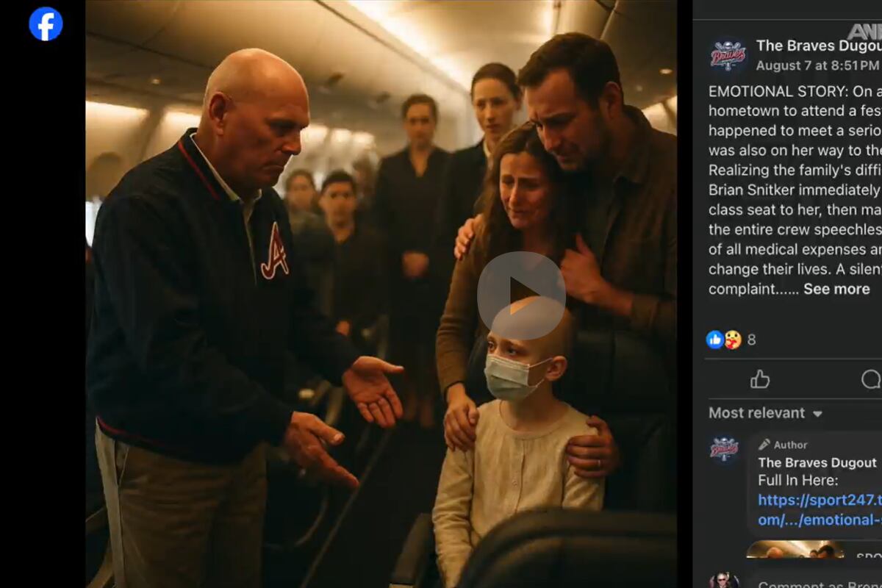The width and height of the screenshot is (882, 588).
Task: Click your profile avatar beside comment box
Action: click(x=724, y=580)
